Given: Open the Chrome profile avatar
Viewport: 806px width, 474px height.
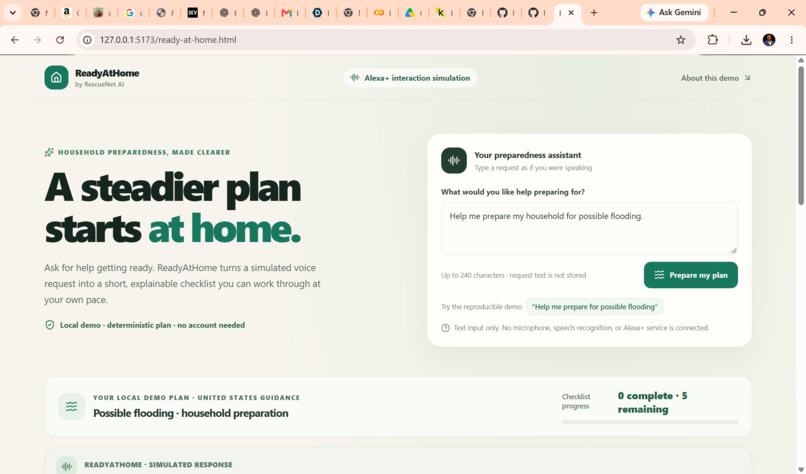Looking at the screenshot, I should 769,40.
